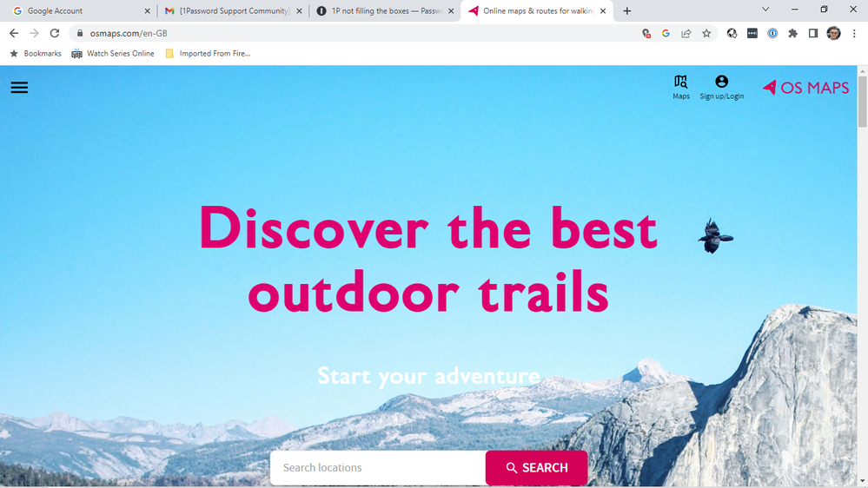Switch to the 1Password Support Community tab

coord(233,10)
